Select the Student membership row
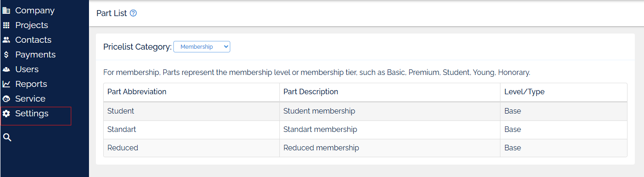644x177 pixels. tap(365, 111)
